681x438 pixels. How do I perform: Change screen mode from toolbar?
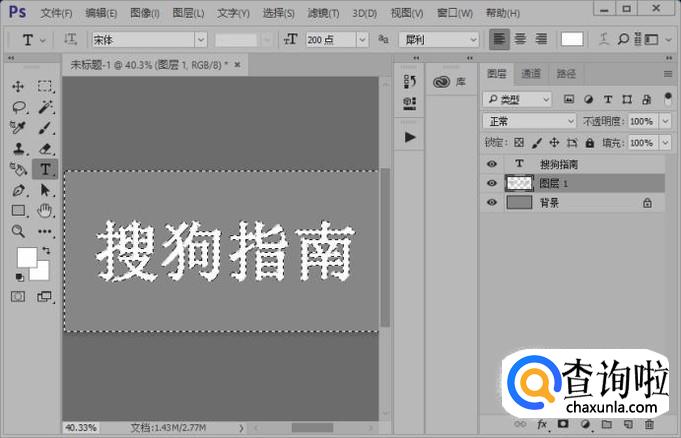44,297
